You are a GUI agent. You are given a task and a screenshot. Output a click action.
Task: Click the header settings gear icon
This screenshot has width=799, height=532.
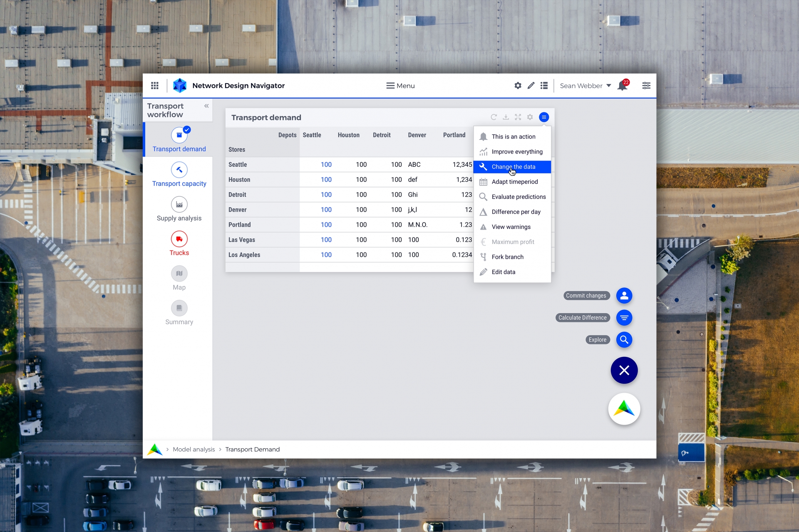518,86
